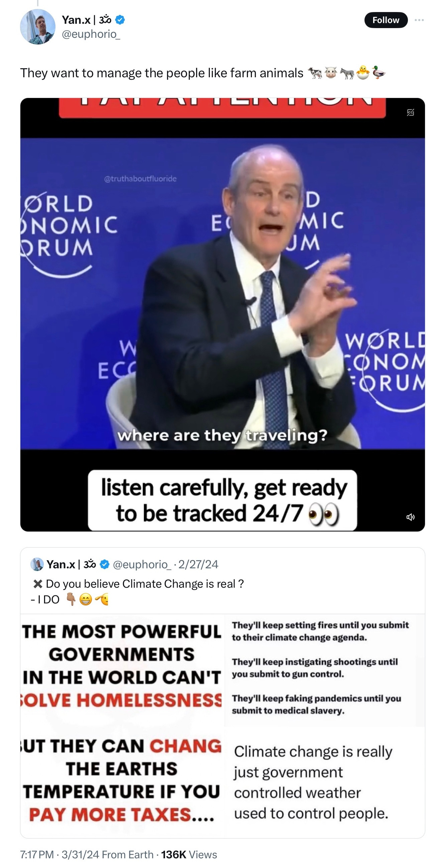443x868 pixels.
Task: Toggle video closed captions icon
Action: coord(410,112)
